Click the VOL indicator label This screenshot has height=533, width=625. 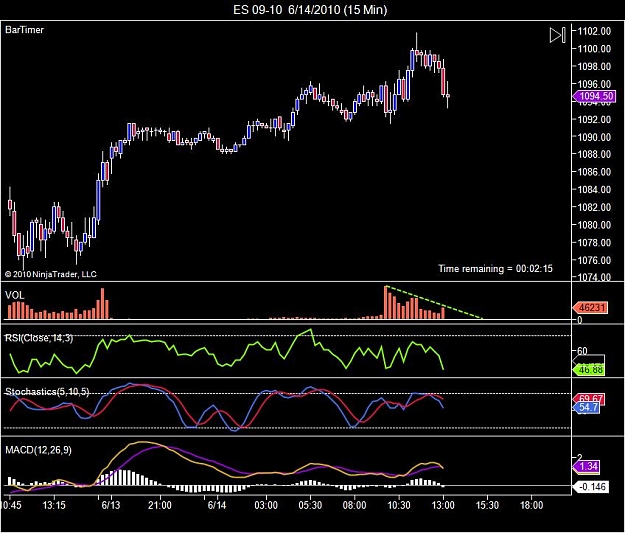coord(15,295)
